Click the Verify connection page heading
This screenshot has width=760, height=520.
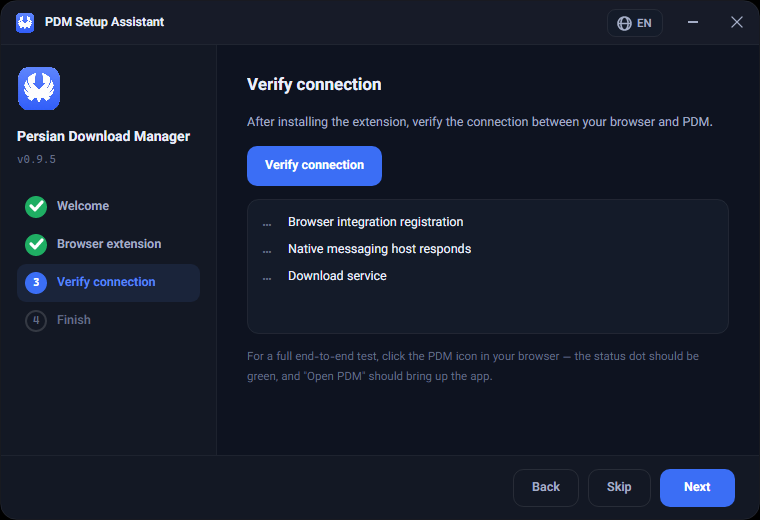pos(314,84)
